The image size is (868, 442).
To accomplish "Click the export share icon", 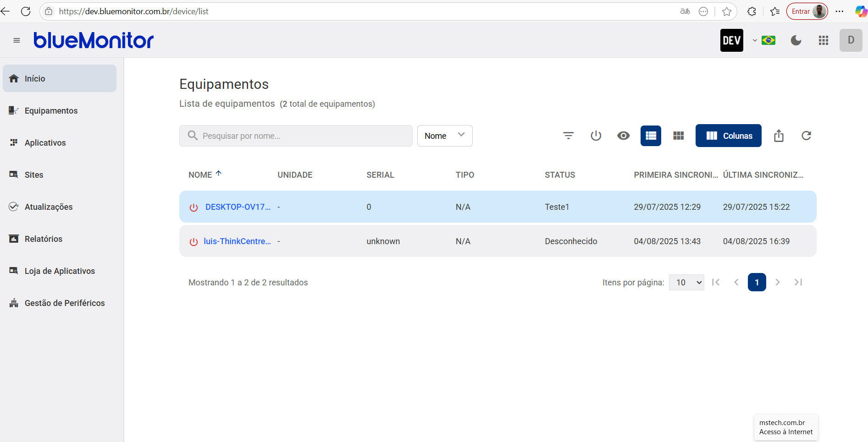I will [x=779, y=136].
